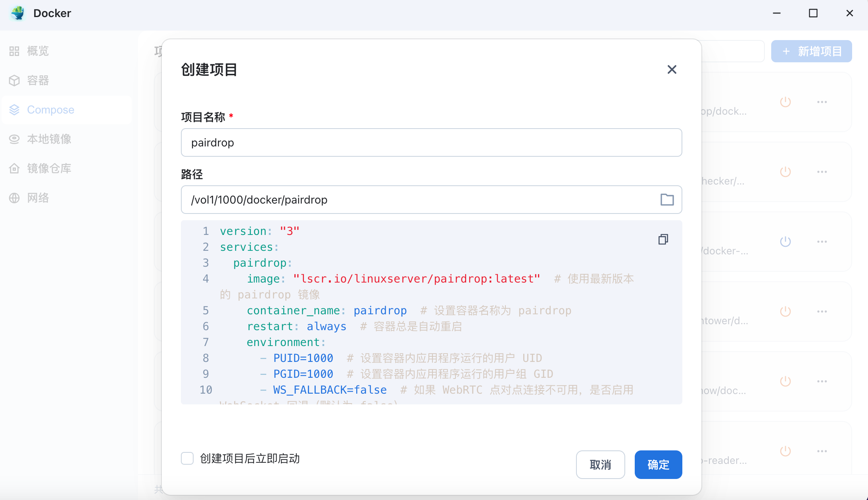Open more options for hecker/... project
This screenshot has height=500, width=868.
822,172
